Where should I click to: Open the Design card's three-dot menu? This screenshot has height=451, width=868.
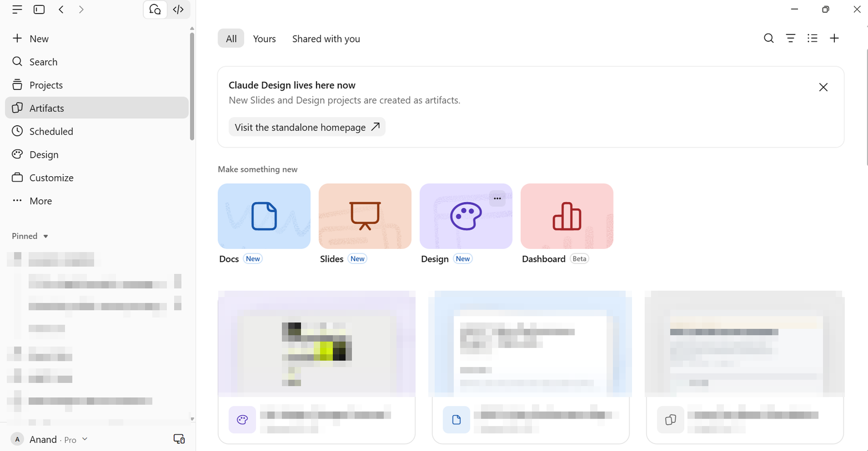[497, 198]
